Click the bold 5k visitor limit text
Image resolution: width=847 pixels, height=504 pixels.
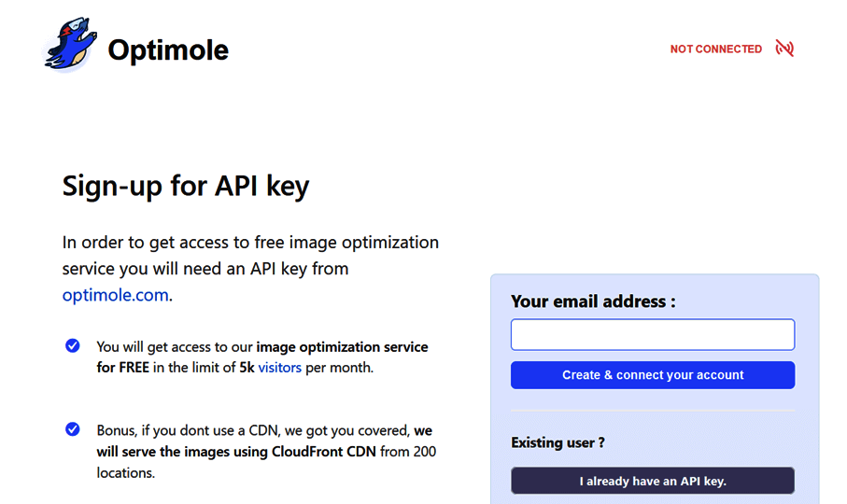pos(247,368)
